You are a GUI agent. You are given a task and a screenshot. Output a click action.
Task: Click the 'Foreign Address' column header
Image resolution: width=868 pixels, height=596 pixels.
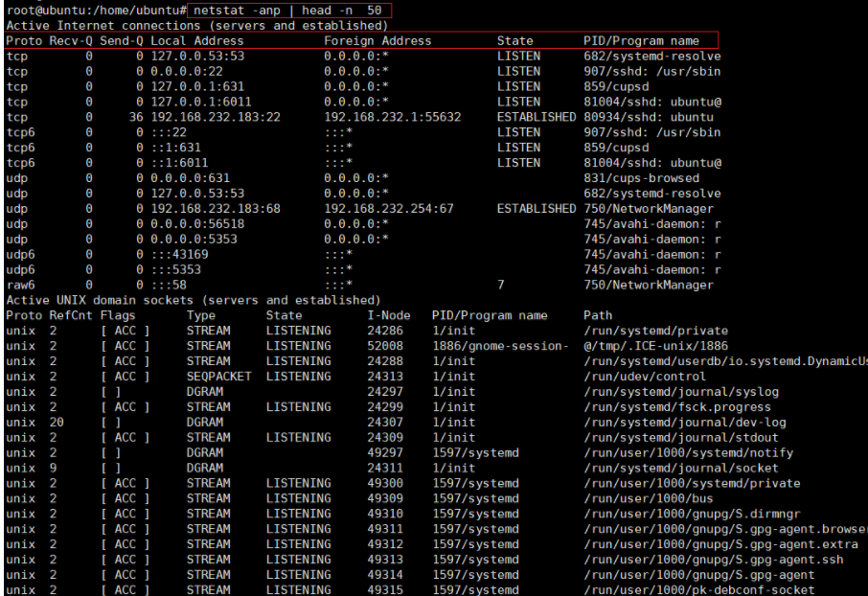click(x=377, y=41)
